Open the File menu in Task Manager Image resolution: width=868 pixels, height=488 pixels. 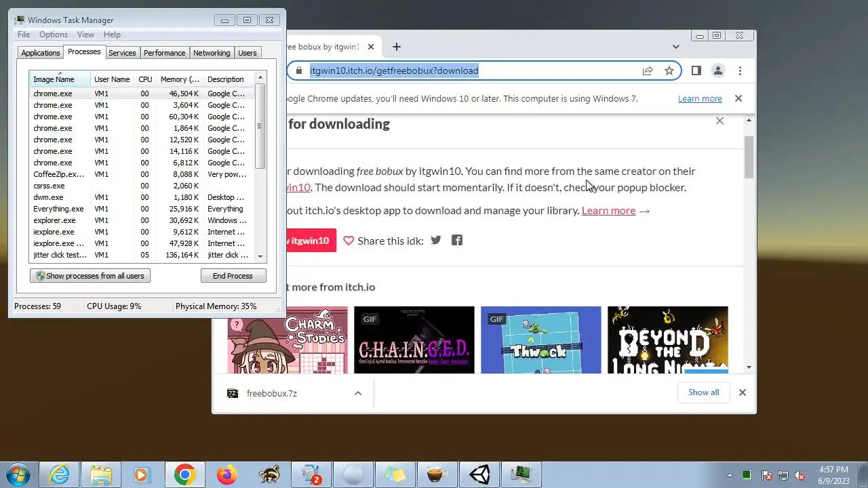(x=24, y=35)
